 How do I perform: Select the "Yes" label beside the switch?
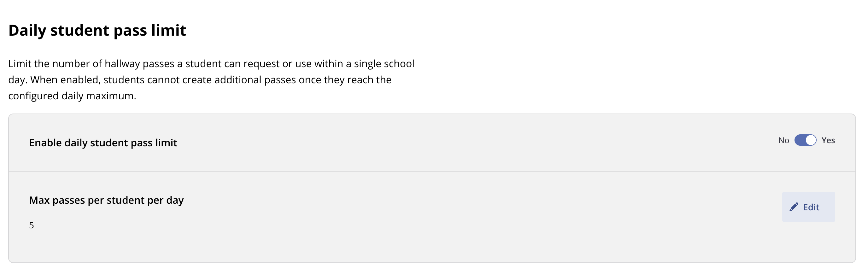click(x=828, y=140)
